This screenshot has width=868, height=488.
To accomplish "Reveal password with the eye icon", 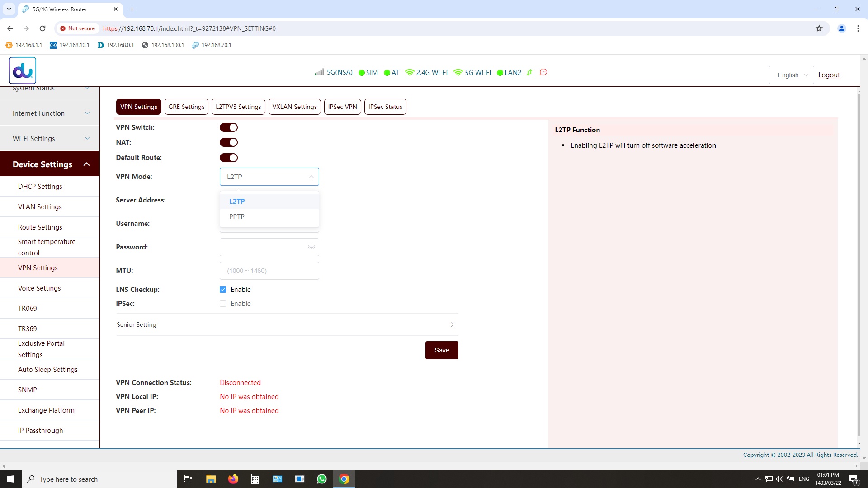I will pyautogui.click(x=311, y=247).
